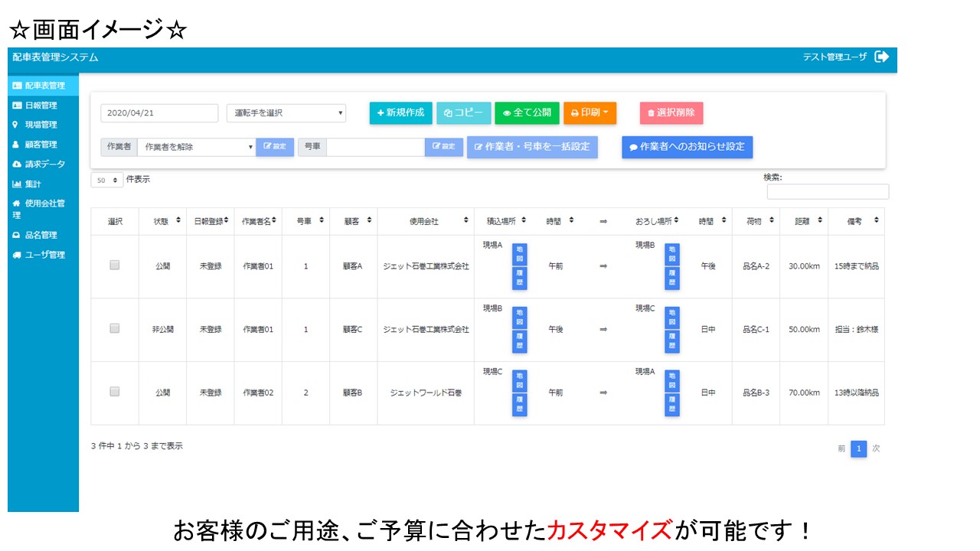Sort by the 使用会社 column arrows
980x551 pixels.
(x=466, y=220)
